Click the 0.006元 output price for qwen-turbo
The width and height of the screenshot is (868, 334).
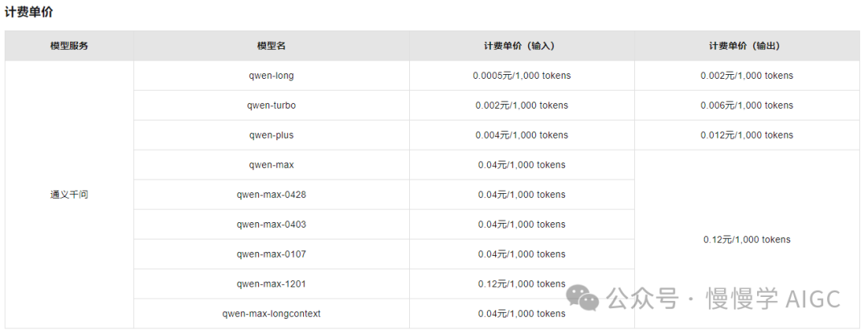(x=746, y=105)
